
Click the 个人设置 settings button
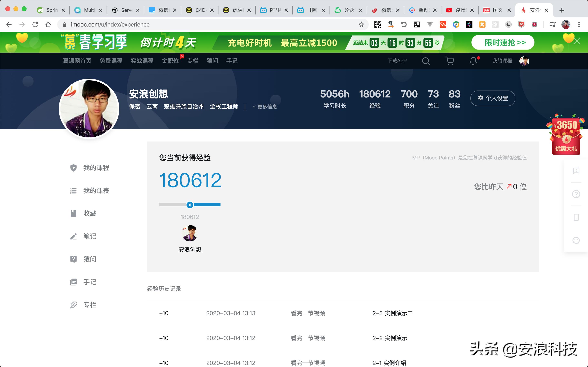pyautogui.click(x=493, y=98)
